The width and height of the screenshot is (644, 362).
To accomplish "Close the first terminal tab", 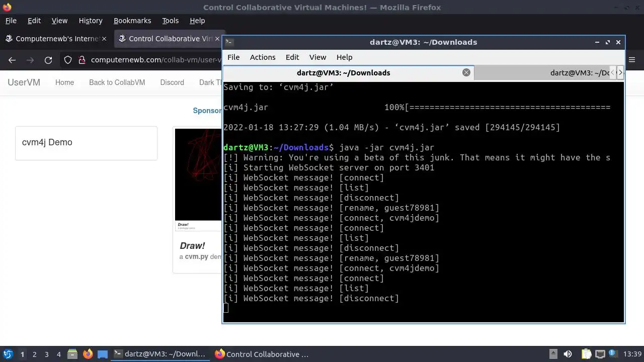I will 466,72.
